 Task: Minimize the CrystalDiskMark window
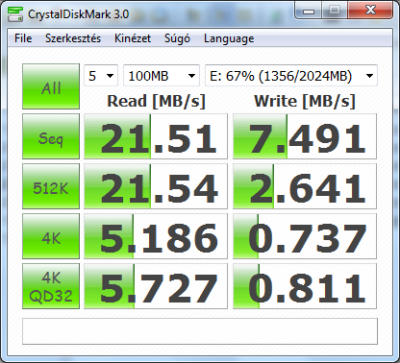[x=309, y=11]
